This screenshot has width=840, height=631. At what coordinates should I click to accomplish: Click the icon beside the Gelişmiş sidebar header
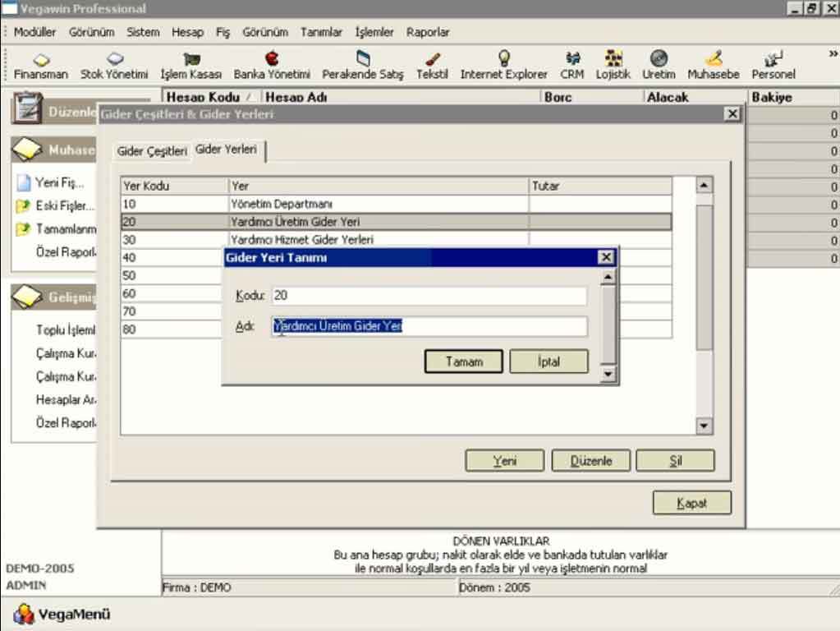point(27,297)
